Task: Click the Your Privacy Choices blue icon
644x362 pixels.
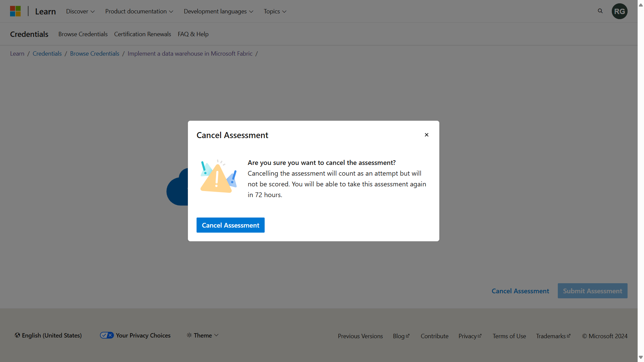Action: [x=107, y=335]
